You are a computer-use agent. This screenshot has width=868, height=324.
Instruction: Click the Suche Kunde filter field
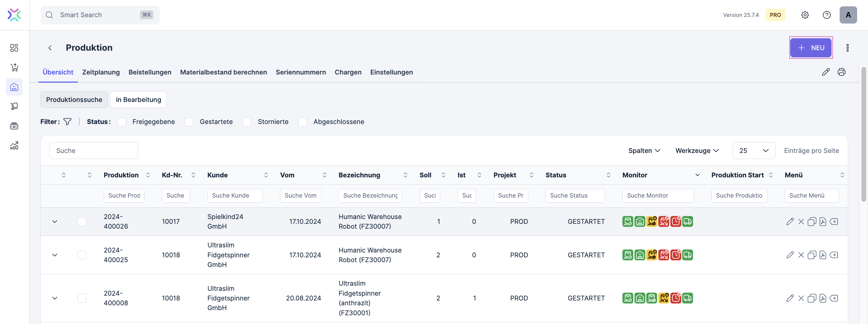click(235, 196)
